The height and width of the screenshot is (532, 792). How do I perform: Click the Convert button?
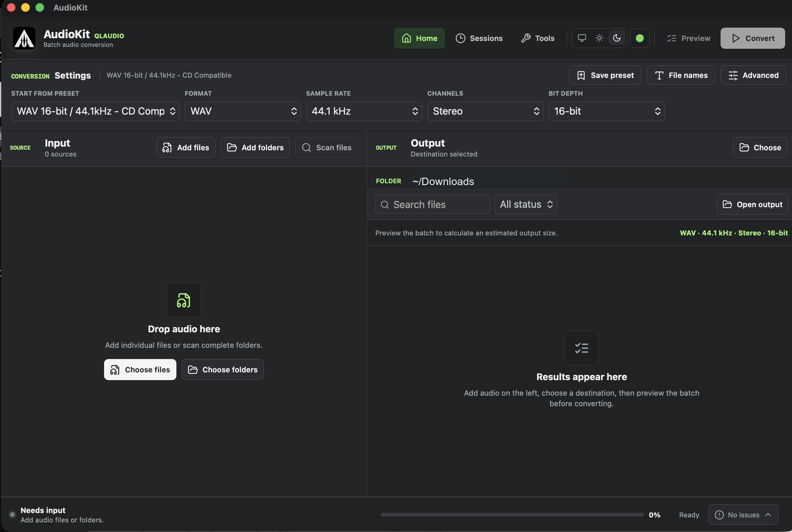(753, 38)
